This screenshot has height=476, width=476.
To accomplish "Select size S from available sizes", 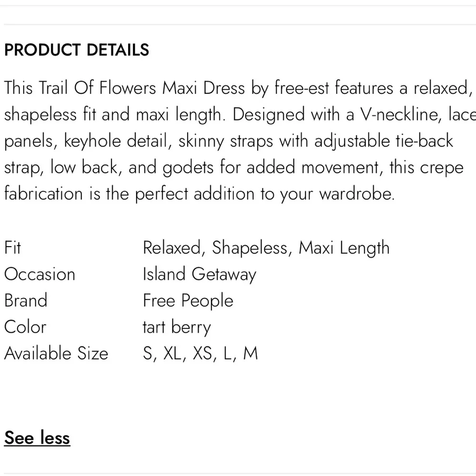I will click(149, 353).
